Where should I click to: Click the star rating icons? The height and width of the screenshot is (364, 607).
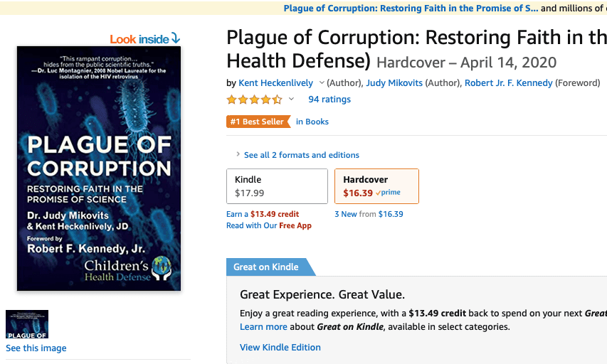[x=254, y=100]
